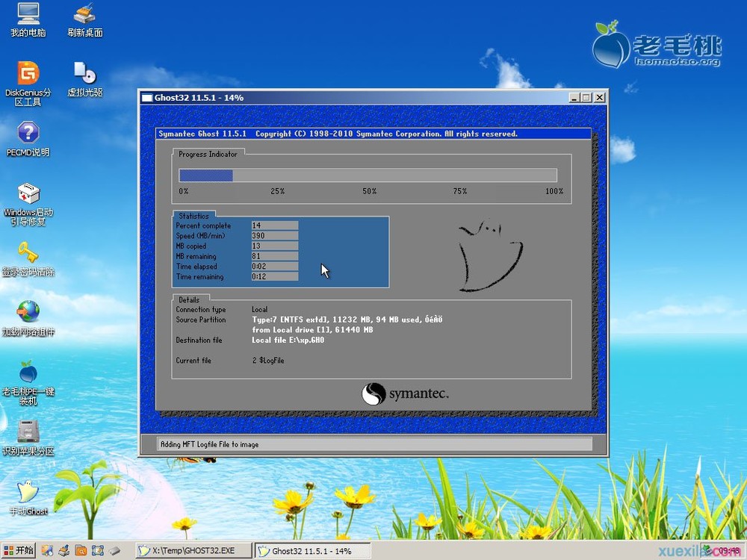Maximize the Ghost32 window
747x560 pixels.
click(x=586, y=98)
